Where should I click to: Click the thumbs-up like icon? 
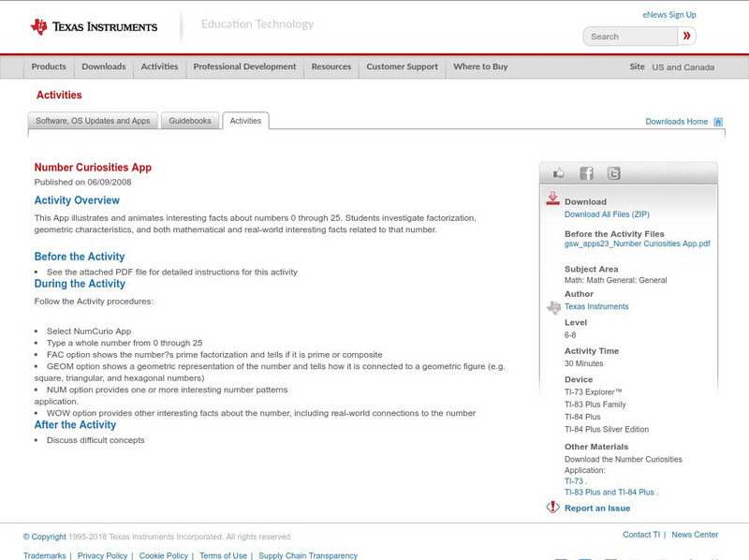click(559, 173)
